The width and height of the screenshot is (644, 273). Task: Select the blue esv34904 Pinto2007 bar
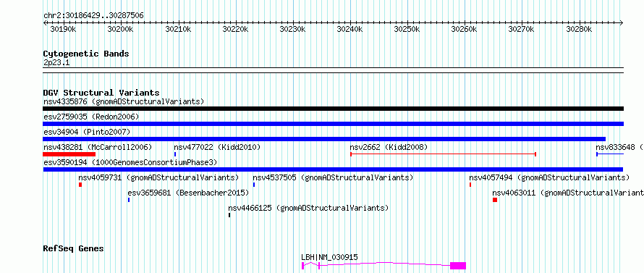[324, 139]
